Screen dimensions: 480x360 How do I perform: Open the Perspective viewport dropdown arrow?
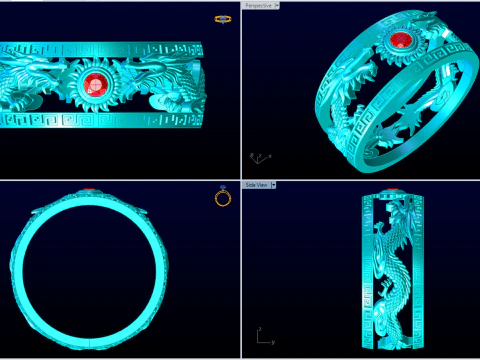tap(277, 6)
